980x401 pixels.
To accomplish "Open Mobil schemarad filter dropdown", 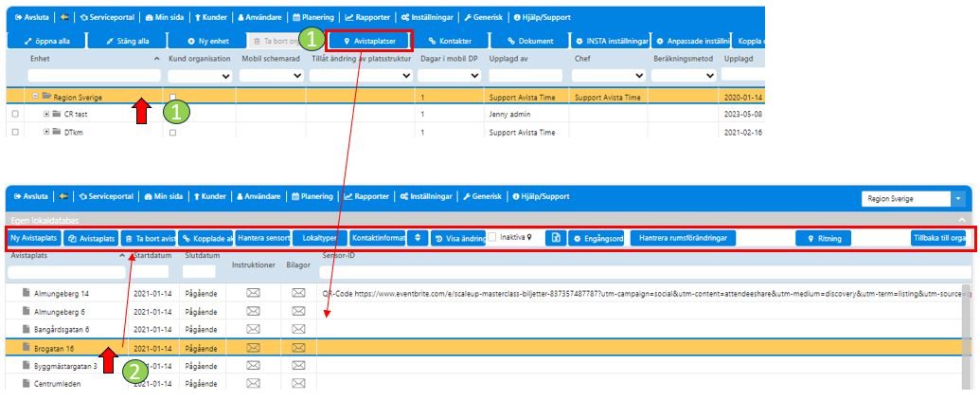I will 271,76.
